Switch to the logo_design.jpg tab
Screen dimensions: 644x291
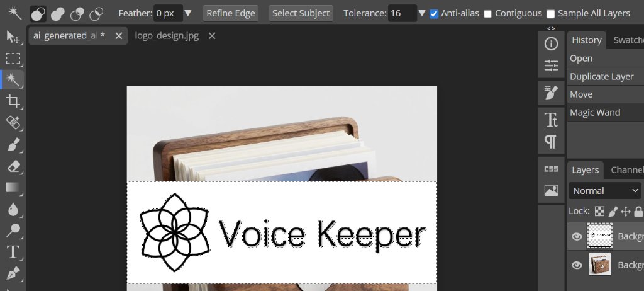click(x=166, y=36)
